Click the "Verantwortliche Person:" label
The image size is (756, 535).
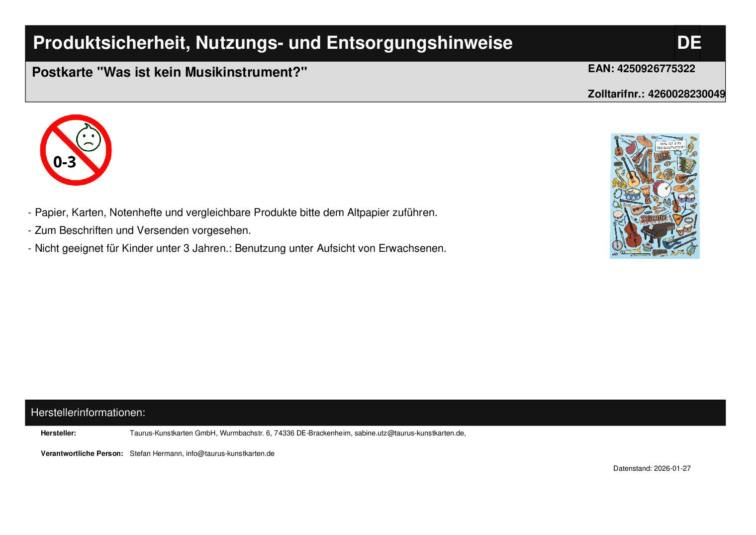82,454
